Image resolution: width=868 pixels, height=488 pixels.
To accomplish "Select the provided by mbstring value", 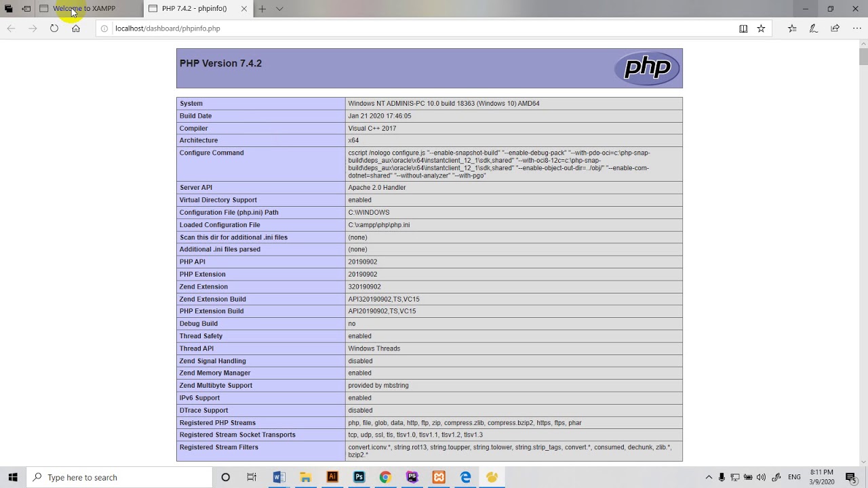I will point(378,386).
